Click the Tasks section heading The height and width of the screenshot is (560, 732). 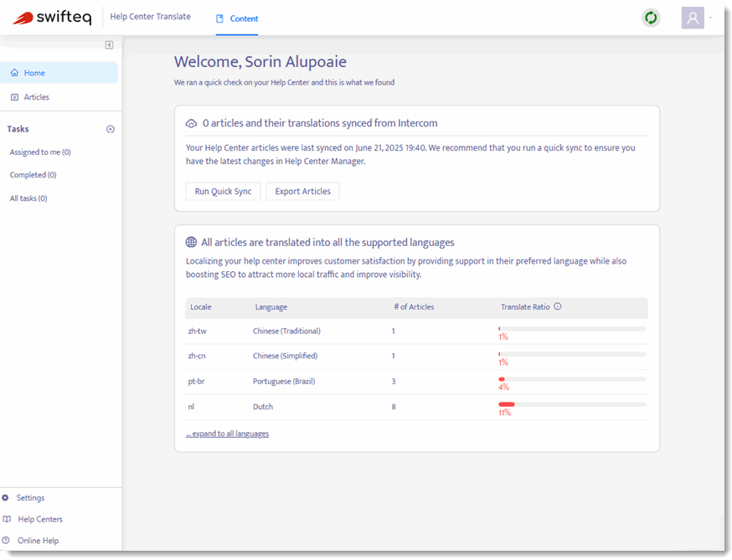(18, 129)
